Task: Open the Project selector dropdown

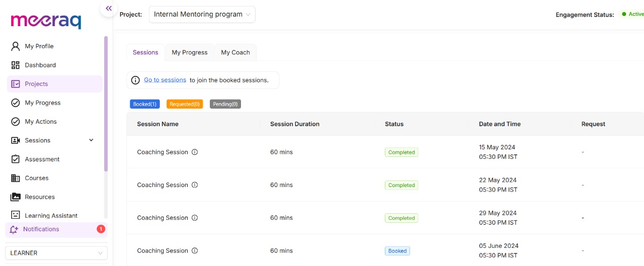Action: (202, 15)
